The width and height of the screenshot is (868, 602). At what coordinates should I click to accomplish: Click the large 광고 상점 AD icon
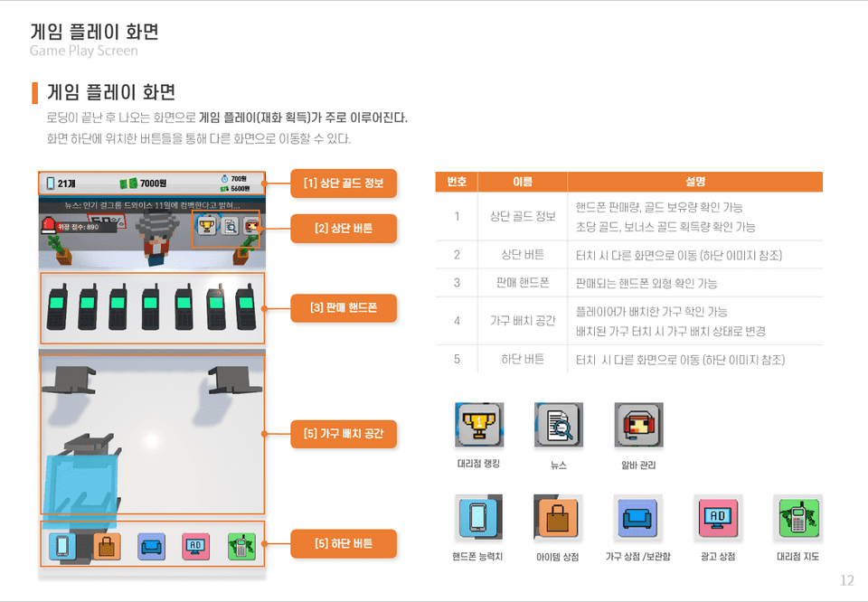tap(718, 517)
